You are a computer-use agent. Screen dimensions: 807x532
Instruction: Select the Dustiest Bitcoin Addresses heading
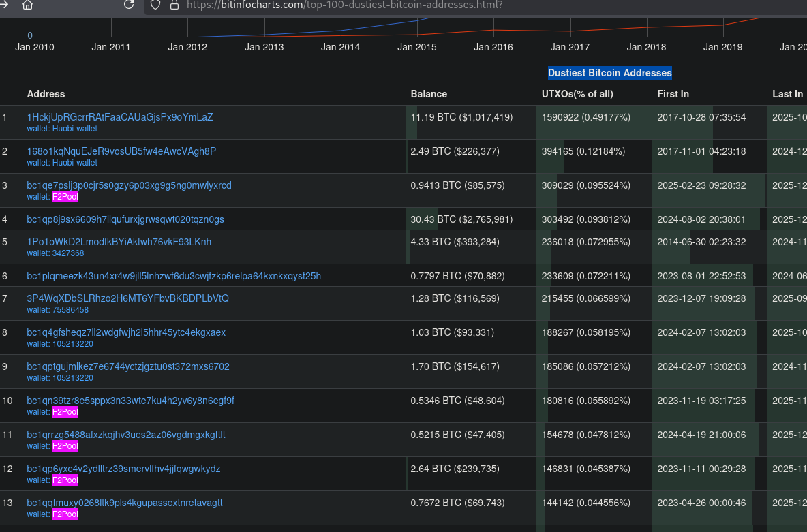tap(610, 73)
